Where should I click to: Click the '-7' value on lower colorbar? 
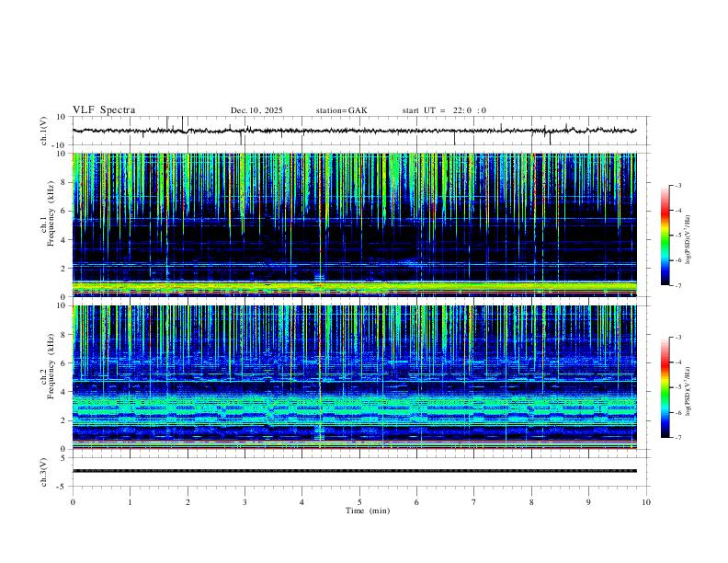[x=677, y=438]
